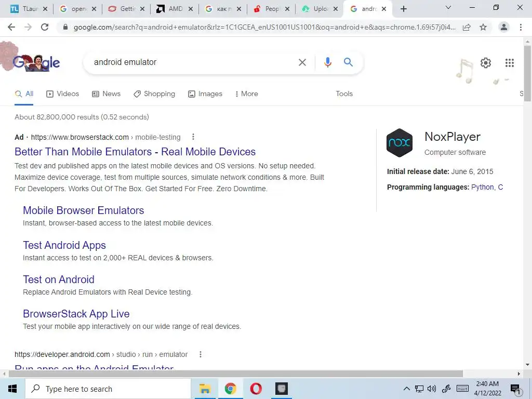
Task: Open the Test Android Apps link
Action: 64,245
